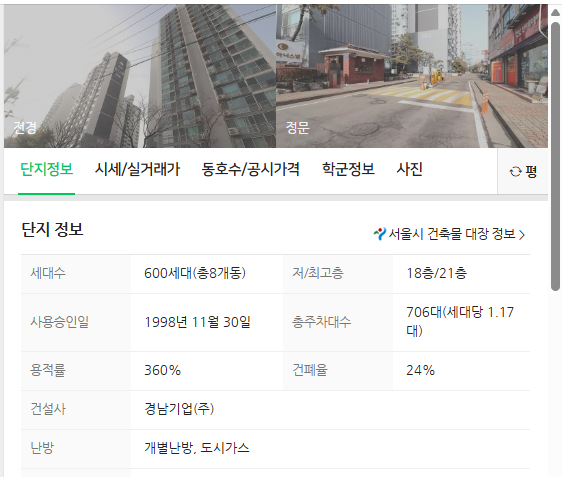Click the 단지 정보 section heading
This screenshot has height=477, width=562.
pyautogui.click(x=52, y=229)
